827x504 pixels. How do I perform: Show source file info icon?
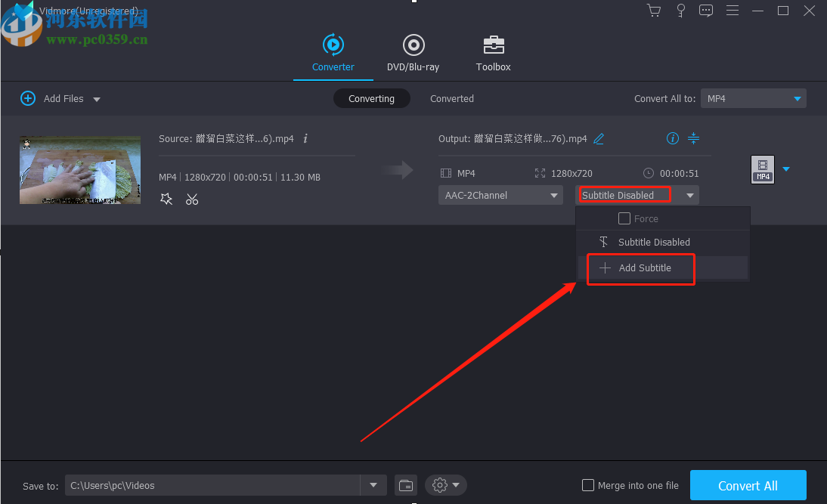pyautogui.click(x=305, y=138)
